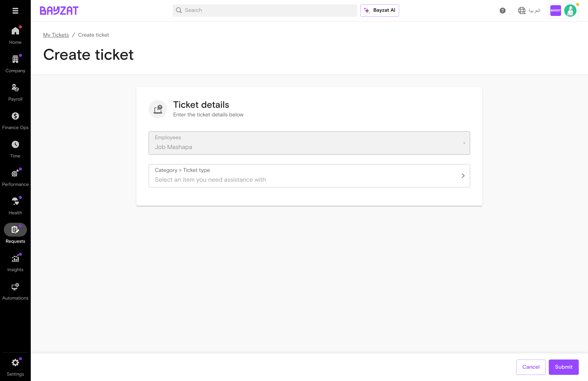Switch language to Arabic
588x381 pixels.
click(x=529, y=11)
